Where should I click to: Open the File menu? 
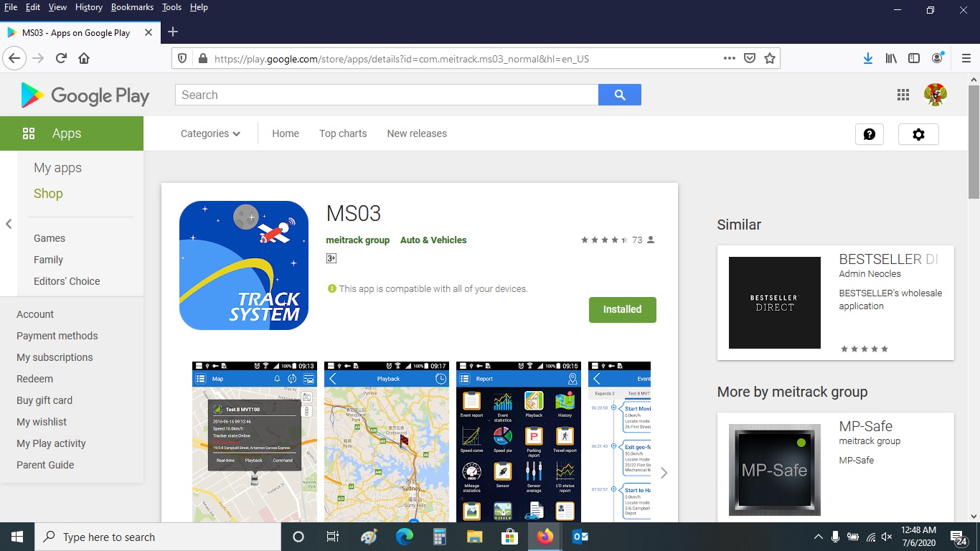tap(11, 7)
